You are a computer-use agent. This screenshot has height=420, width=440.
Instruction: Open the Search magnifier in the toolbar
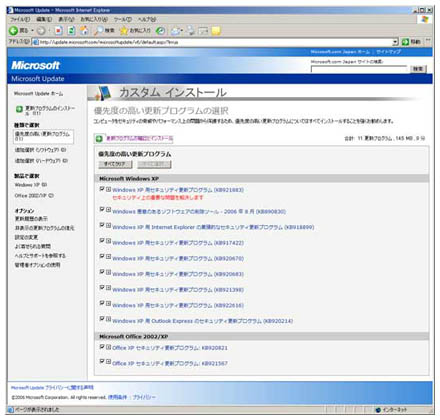(x=99, y=31)
